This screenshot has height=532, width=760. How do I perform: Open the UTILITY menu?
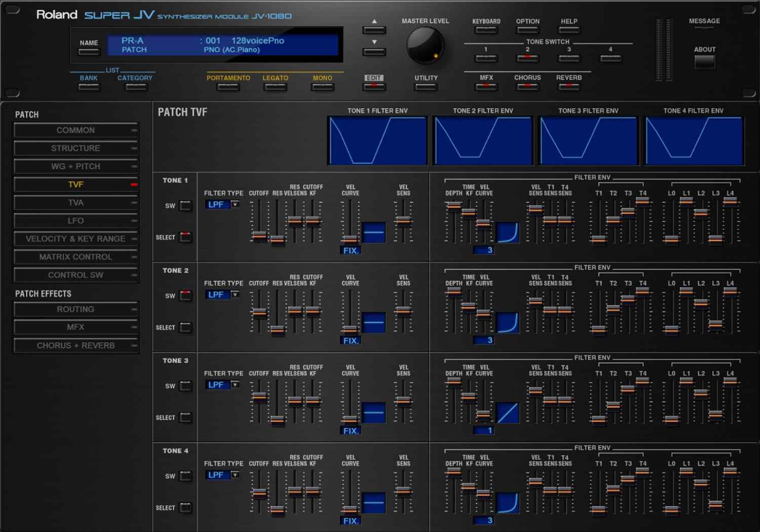425,86
